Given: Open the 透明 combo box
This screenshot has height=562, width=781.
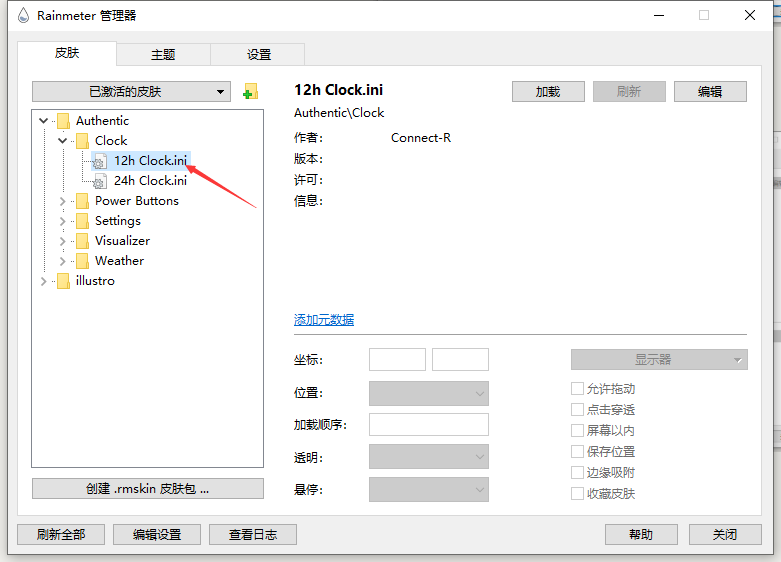Looking at the screenshot, I should point(429,456).
